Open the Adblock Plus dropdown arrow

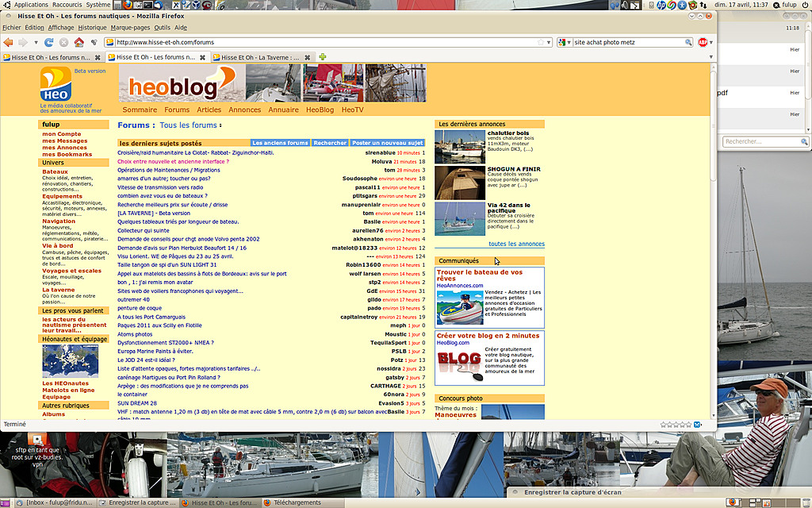[711, 43]
